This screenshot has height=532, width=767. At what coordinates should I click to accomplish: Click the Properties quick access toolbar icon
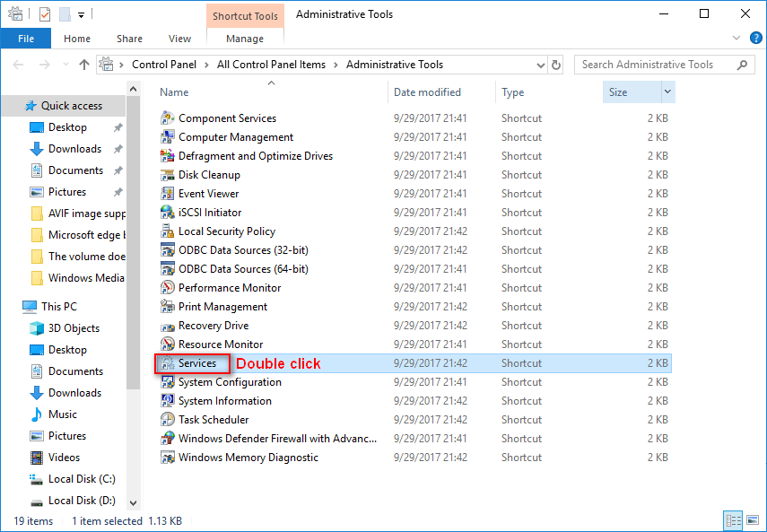pyautogui.click(x=45, y=14)
